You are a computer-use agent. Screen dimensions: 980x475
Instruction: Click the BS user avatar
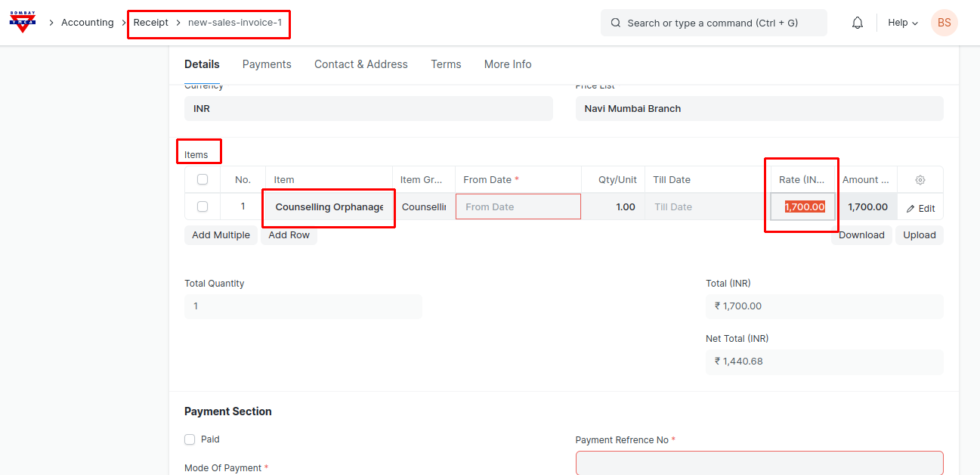[x=944, y=23]
